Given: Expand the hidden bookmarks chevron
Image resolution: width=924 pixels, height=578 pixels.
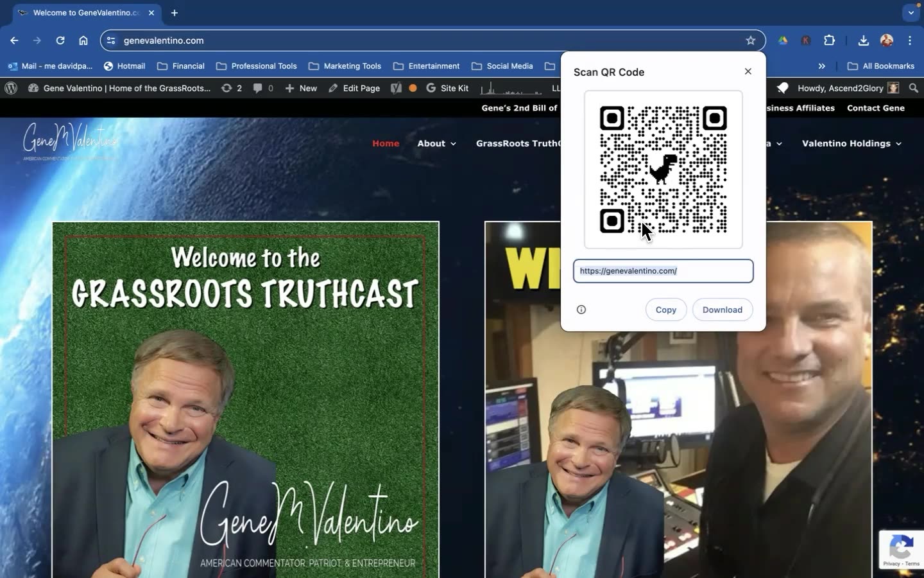Looking at the screenshot, I should (x=822, y=66).
